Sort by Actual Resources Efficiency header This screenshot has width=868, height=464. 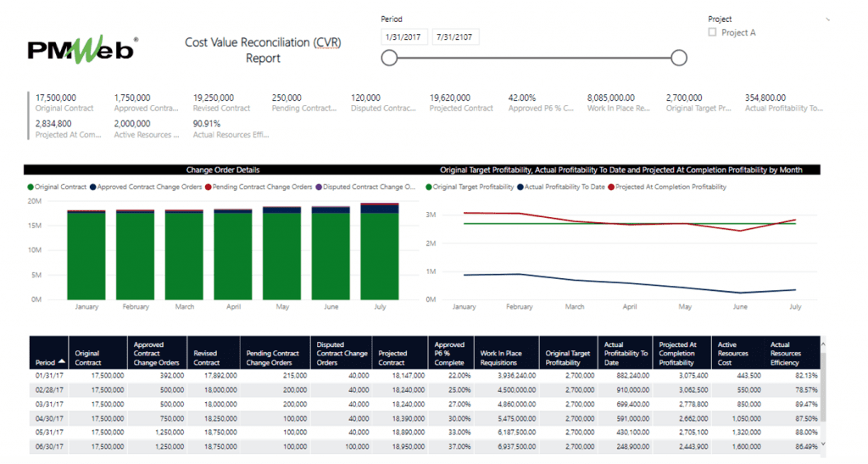click(792, 352)
